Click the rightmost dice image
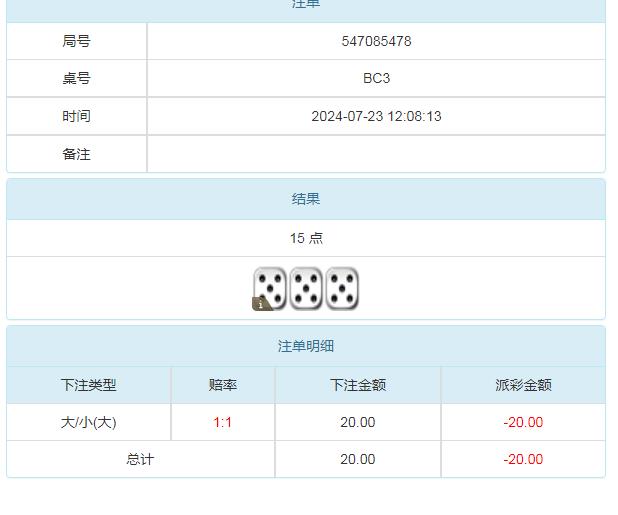The width and height of the screenshot is (618, 515). 342,288
